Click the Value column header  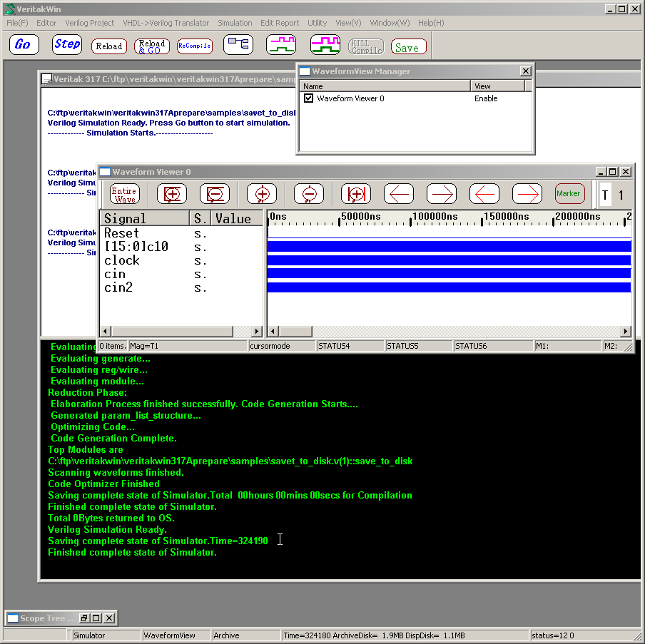(x=237, y=218)
